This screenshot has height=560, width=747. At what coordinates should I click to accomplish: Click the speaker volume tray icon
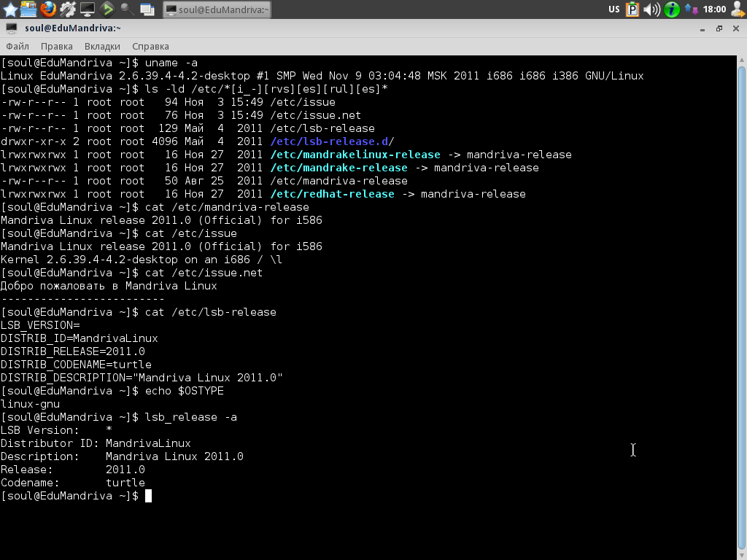point(651,9)
